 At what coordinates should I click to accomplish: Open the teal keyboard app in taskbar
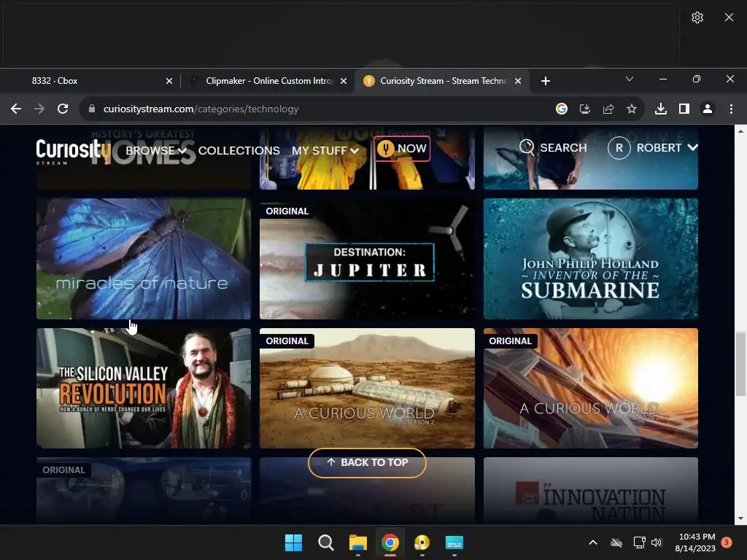454,542
